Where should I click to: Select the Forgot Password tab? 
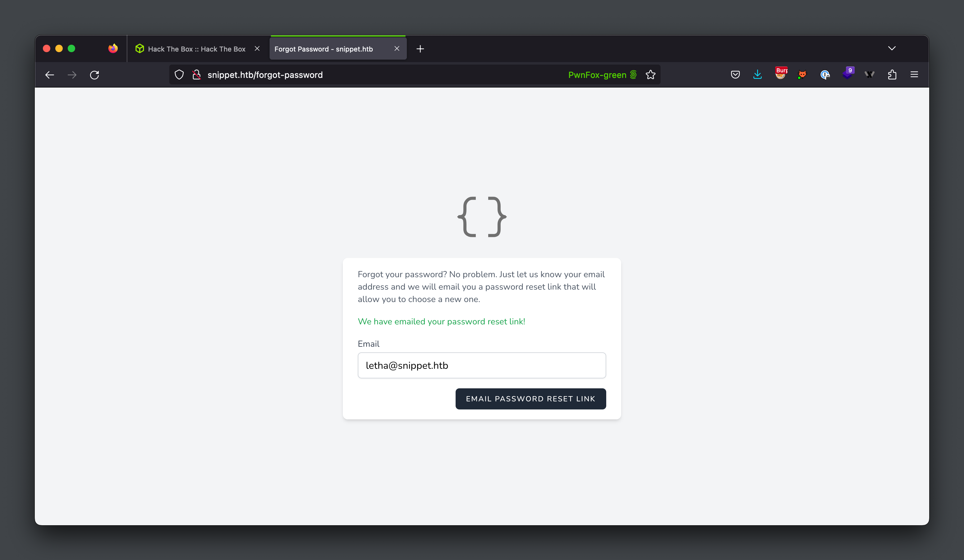(329, 48)
